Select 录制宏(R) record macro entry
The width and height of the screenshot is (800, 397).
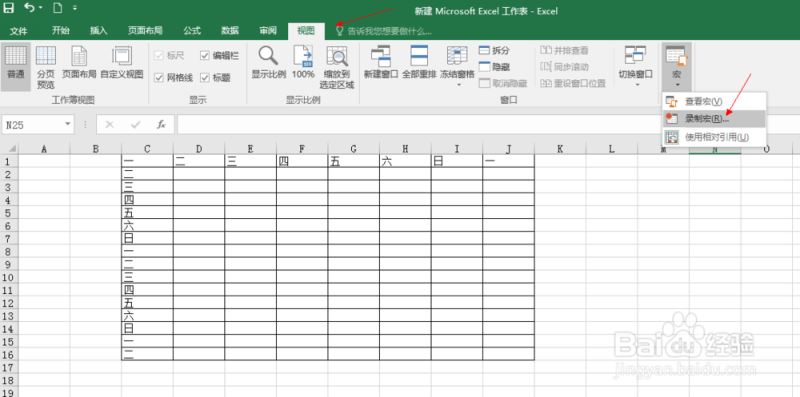pos(714,119)
